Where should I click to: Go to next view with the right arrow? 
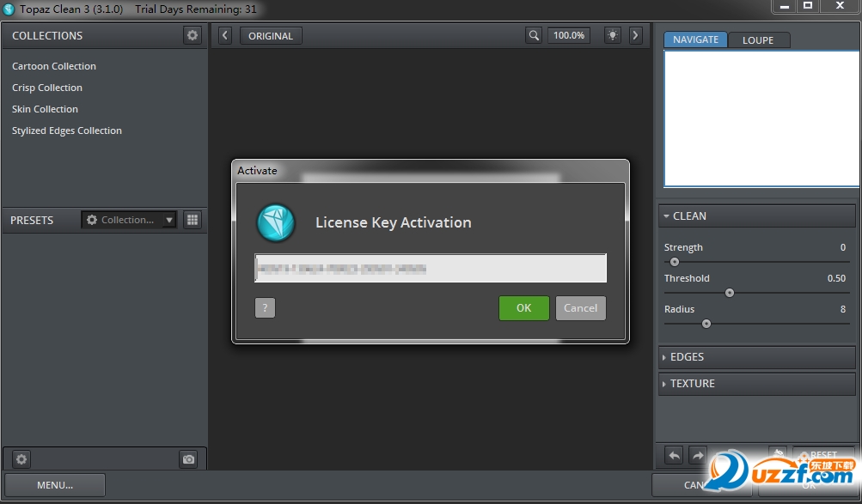pyautogui.click(x=635, y=36)
